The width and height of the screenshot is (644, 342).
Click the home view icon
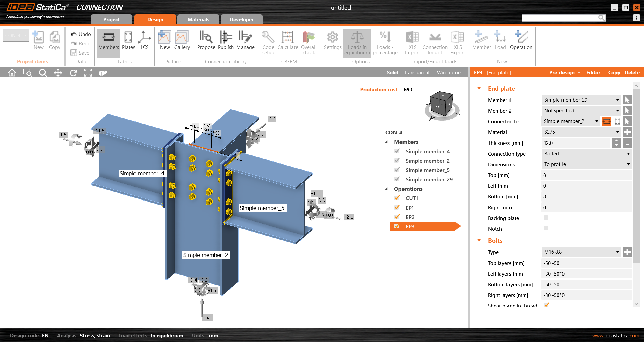tap(12, 73)
